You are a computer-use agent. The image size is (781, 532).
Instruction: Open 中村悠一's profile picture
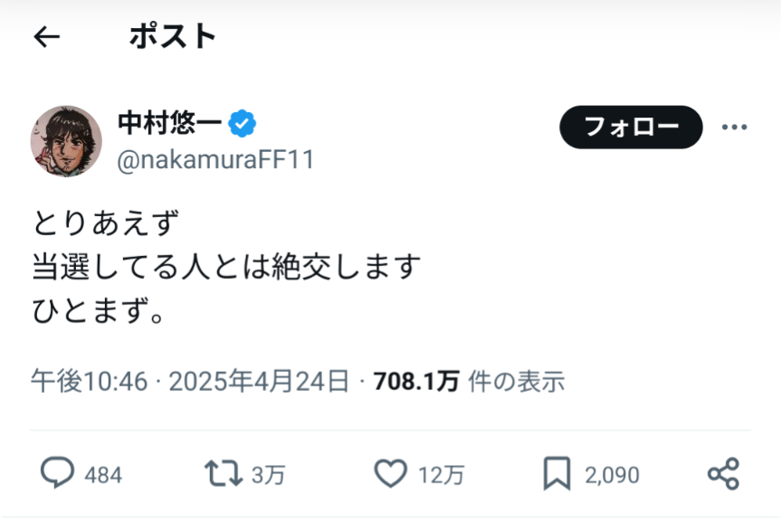click(66, 140)
